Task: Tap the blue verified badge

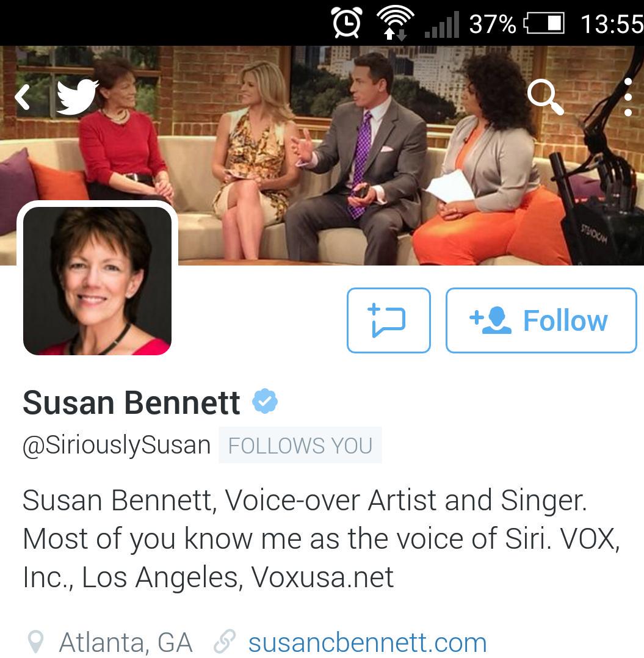Action: (265, 401)
